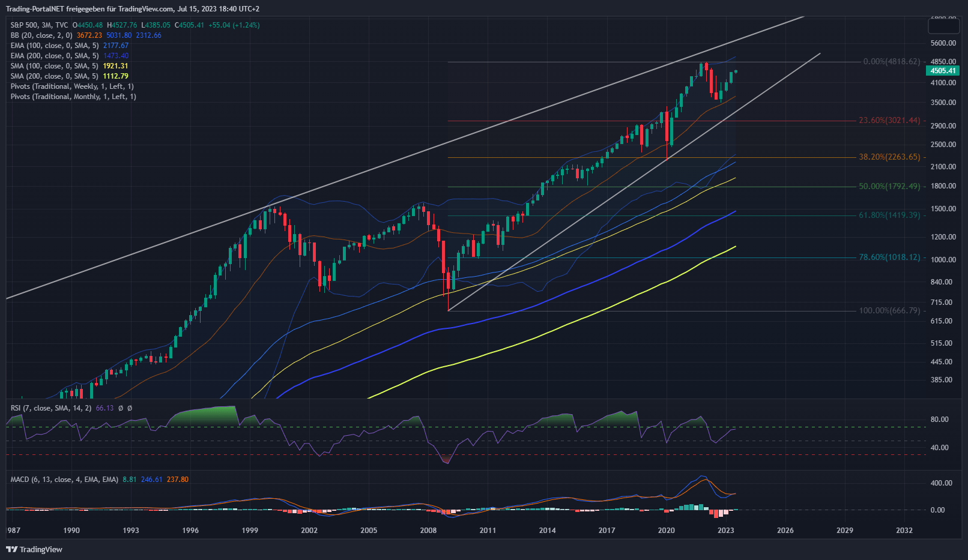Select the EMA 100 indicator legend
The height and width of the screenshot is (560, 968).
pyautogui.click(x=54, y=46)
